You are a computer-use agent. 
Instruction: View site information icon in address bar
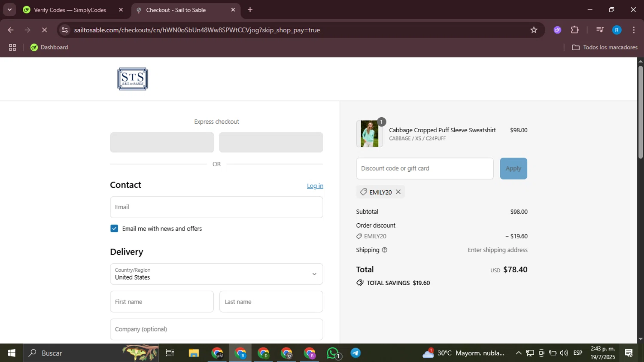[x=65, y=30]
